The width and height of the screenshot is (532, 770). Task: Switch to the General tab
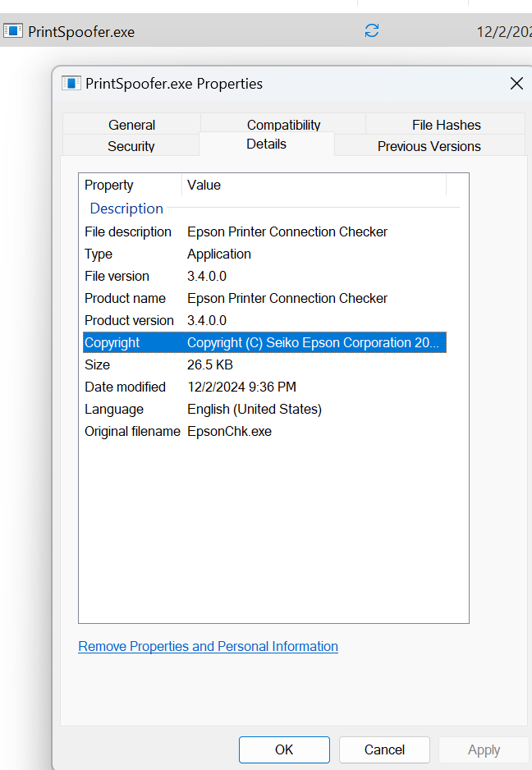pyautogui.click(x=131, y=125)
